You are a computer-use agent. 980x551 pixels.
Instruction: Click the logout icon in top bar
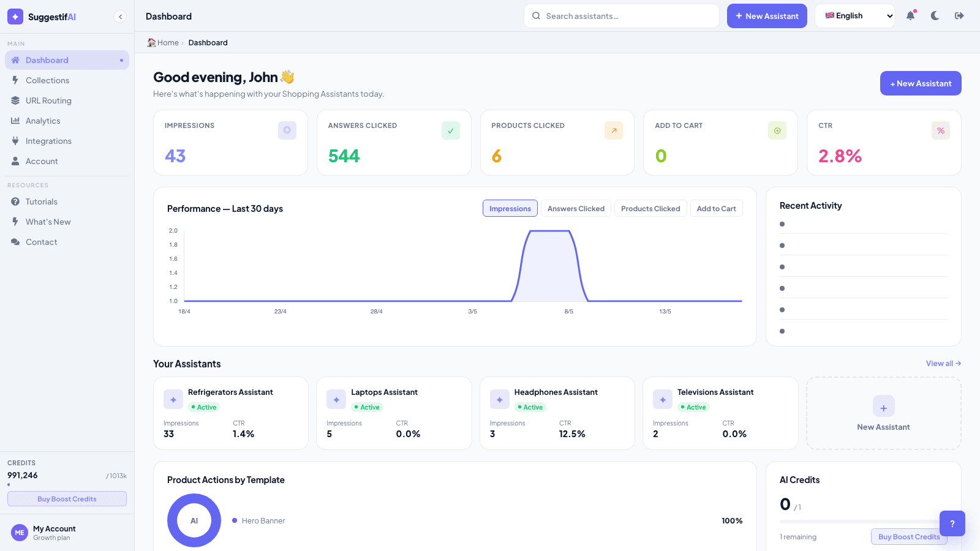pos(959,16)
